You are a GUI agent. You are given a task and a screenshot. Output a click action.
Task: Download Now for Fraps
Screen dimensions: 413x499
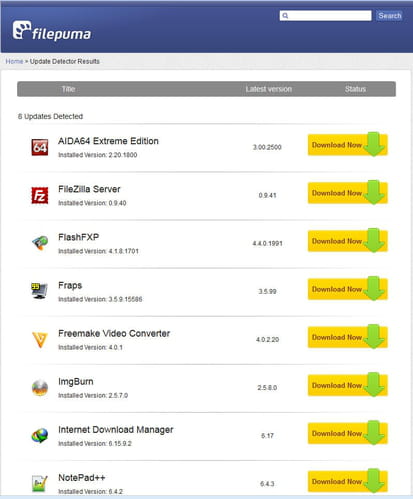(x=348, y=289)
